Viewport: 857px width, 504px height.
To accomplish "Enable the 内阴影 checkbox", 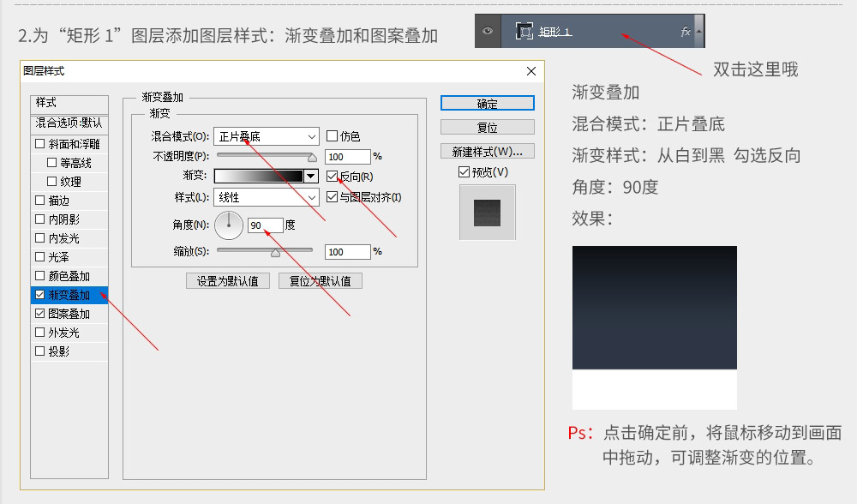I will tap(40, 219).
